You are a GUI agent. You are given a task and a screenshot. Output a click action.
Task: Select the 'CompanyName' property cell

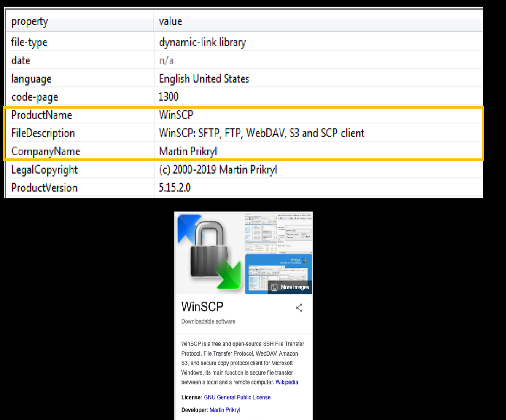[79, 151]
